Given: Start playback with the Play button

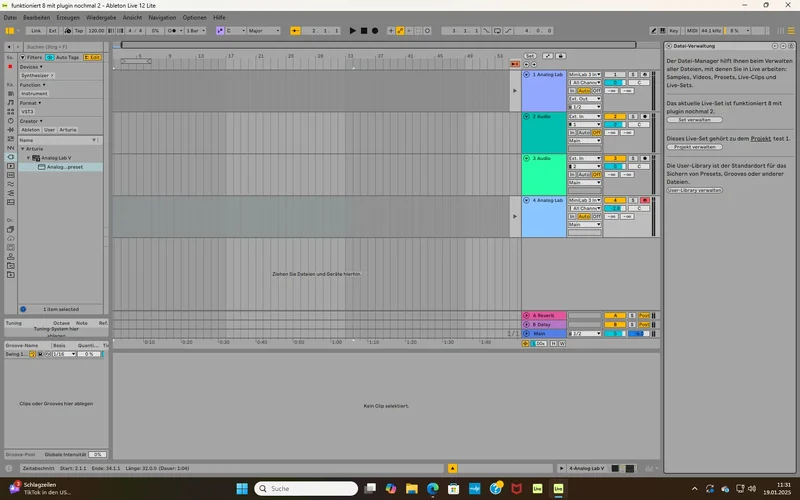Looking at the screenshot, I should click(x=352, y=31).
